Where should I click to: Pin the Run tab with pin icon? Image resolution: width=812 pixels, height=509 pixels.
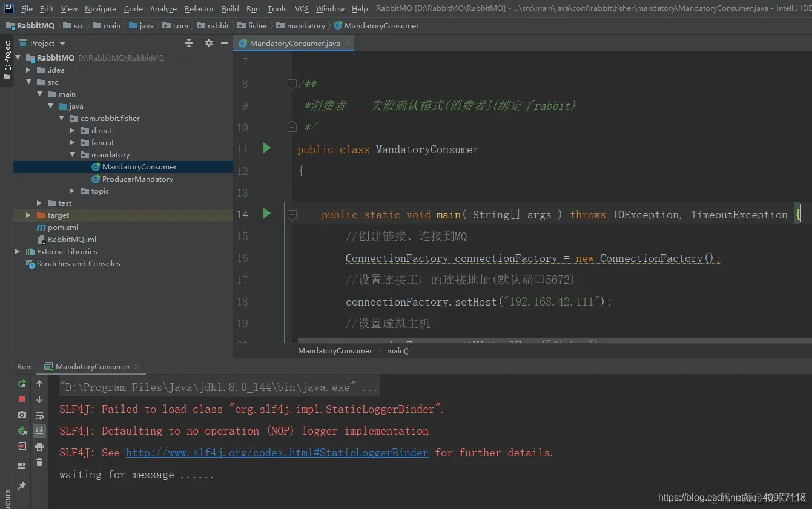pos(22,486)
